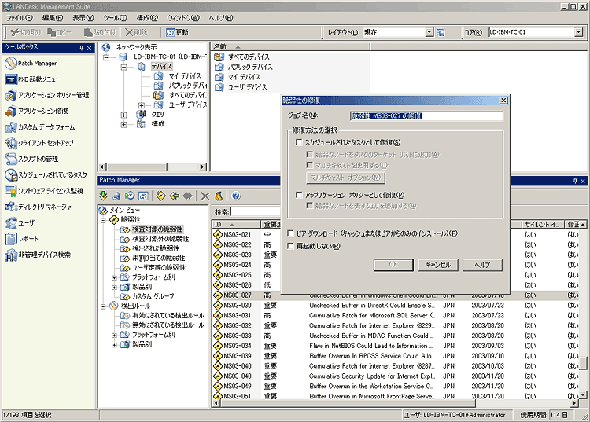
Task: Click the delete X icon in Patch Manager toolbar
Action: click(x=205, y=196)
